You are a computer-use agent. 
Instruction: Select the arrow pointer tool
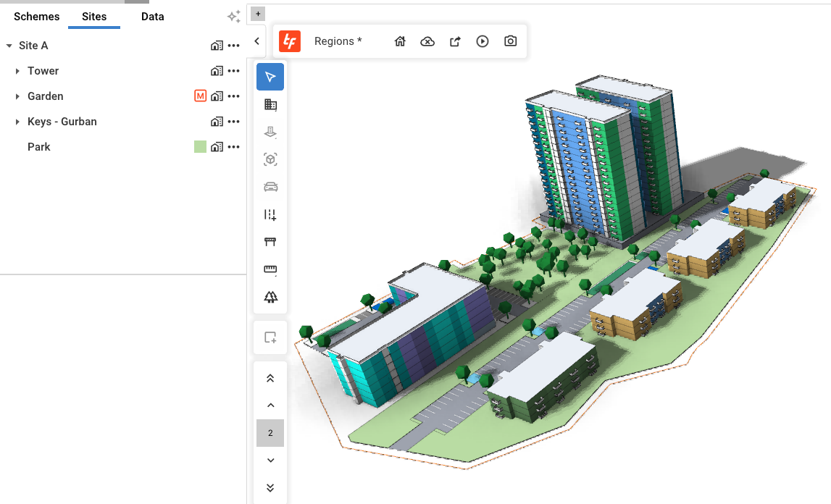click(270, 77)
